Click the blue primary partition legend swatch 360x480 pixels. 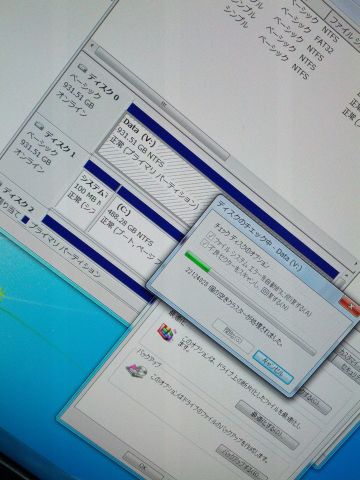click(25, 220)
